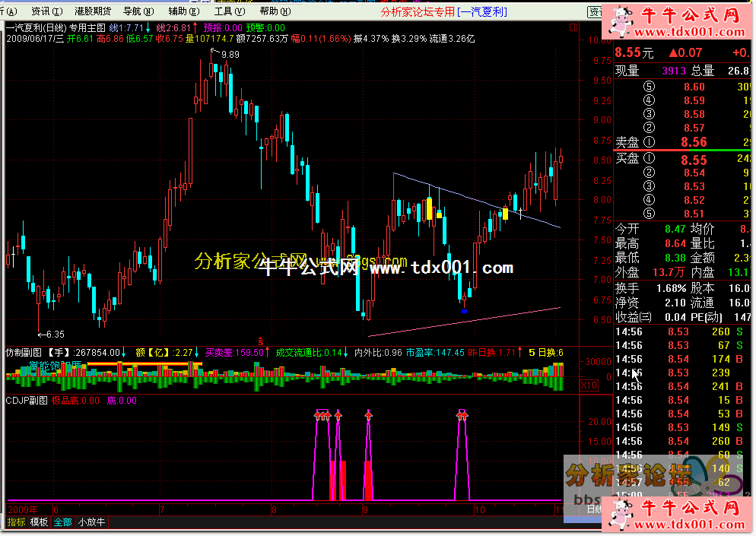Screen dimensions: 756x536
Task: Click the current price 8.55元
Action: click(634, 52)
